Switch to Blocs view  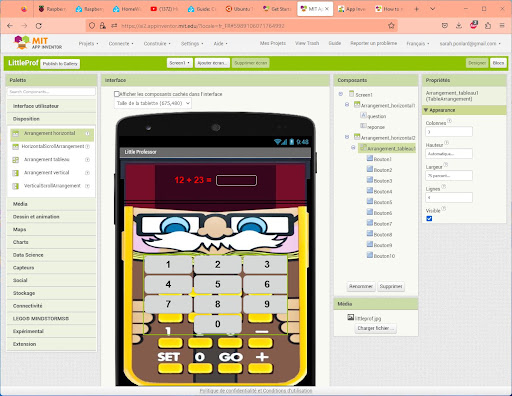pos(498,63)
